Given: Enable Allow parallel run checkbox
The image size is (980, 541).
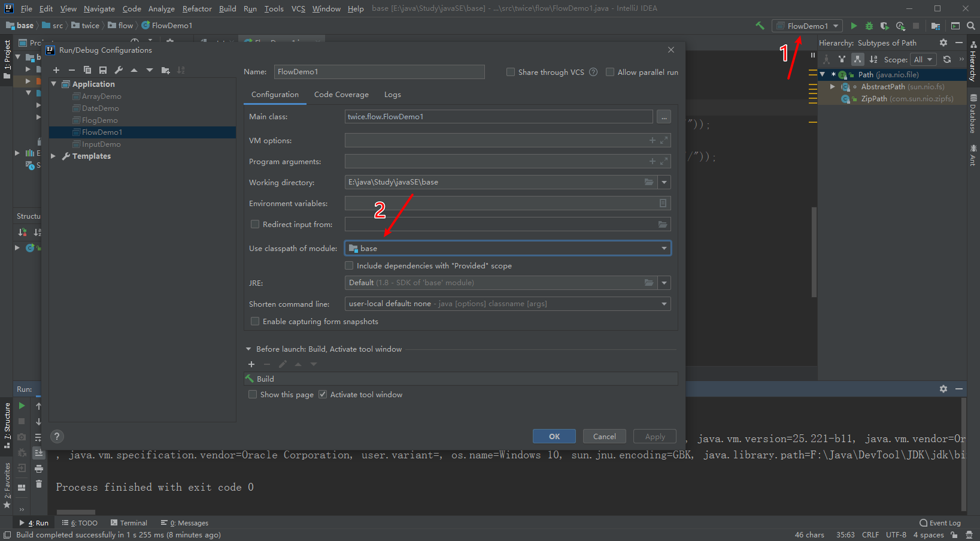Looking at the screenshot, I should (x=610, y=72).
